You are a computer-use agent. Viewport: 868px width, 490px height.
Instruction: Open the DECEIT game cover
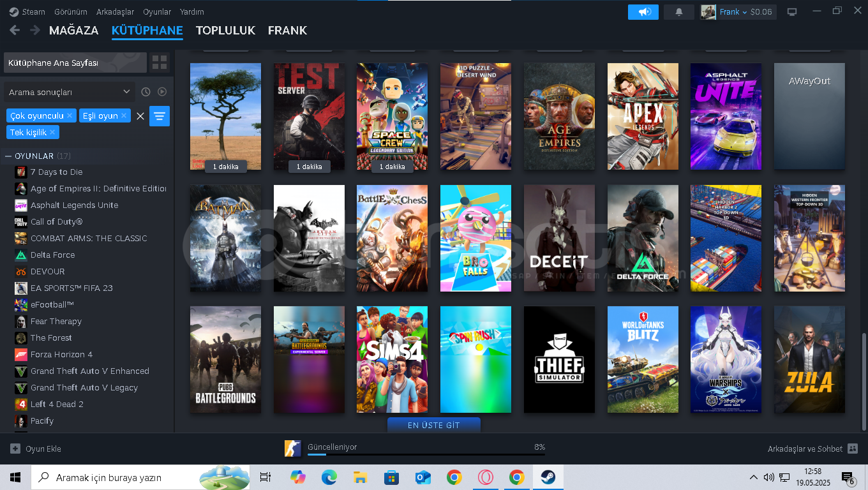pos(559,238)
